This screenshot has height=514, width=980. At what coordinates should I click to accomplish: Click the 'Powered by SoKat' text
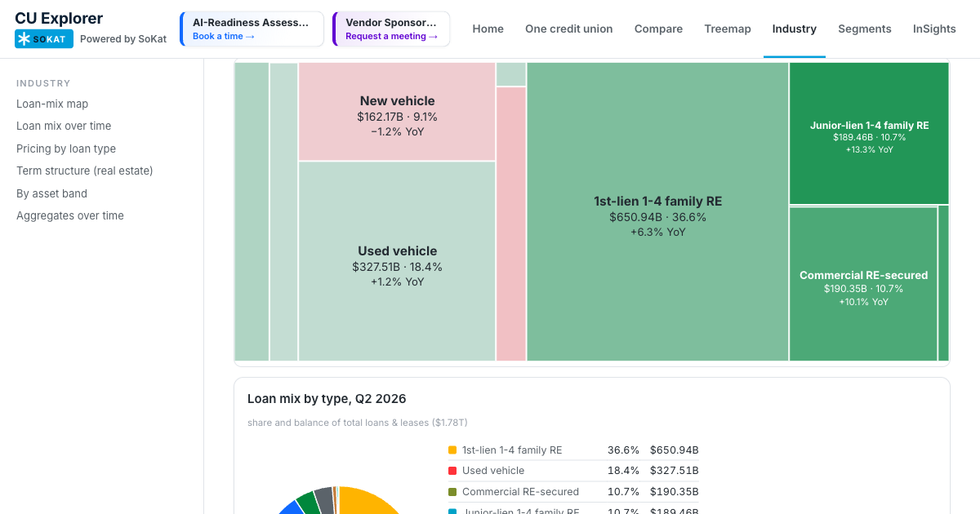pos(123,39)
